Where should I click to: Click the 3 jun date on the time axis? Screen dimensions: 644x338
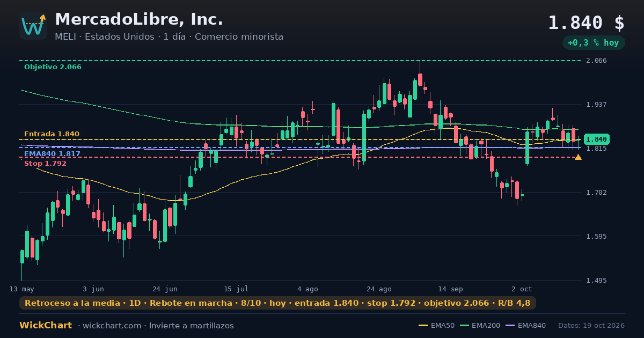[93, 289]
